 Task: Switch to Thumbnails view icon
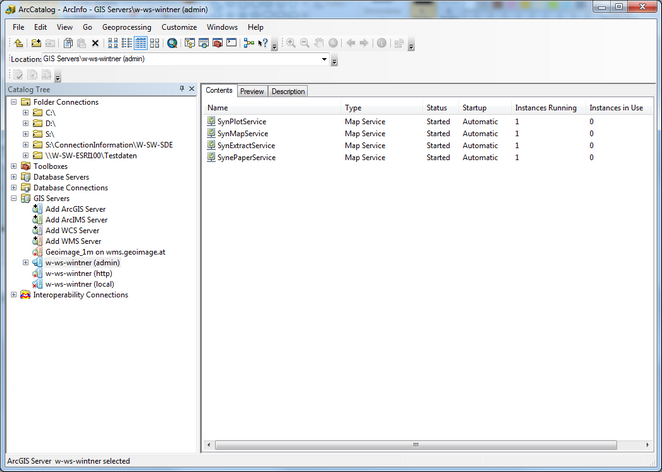(x=155, y=43)
